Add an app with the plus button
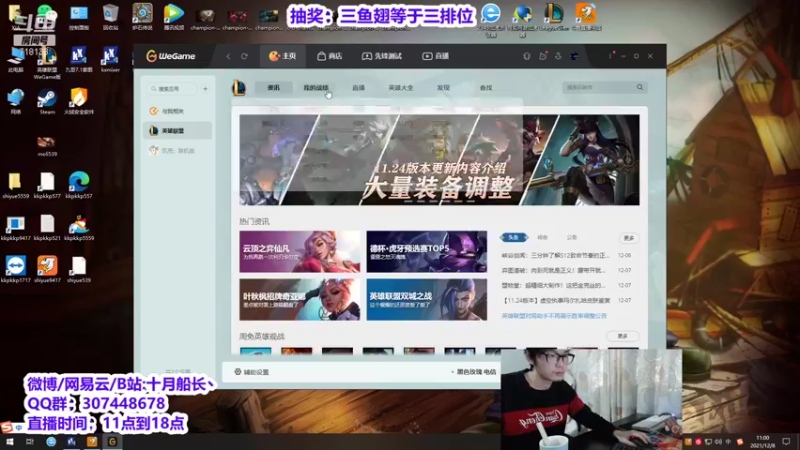Screen dimensions: 800x450 tap(205, 89)
